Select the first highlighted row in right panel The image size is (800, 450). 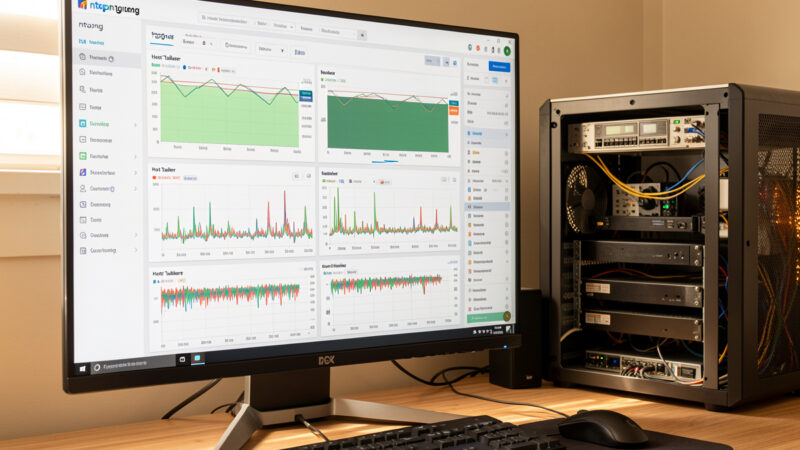point(487,134)
